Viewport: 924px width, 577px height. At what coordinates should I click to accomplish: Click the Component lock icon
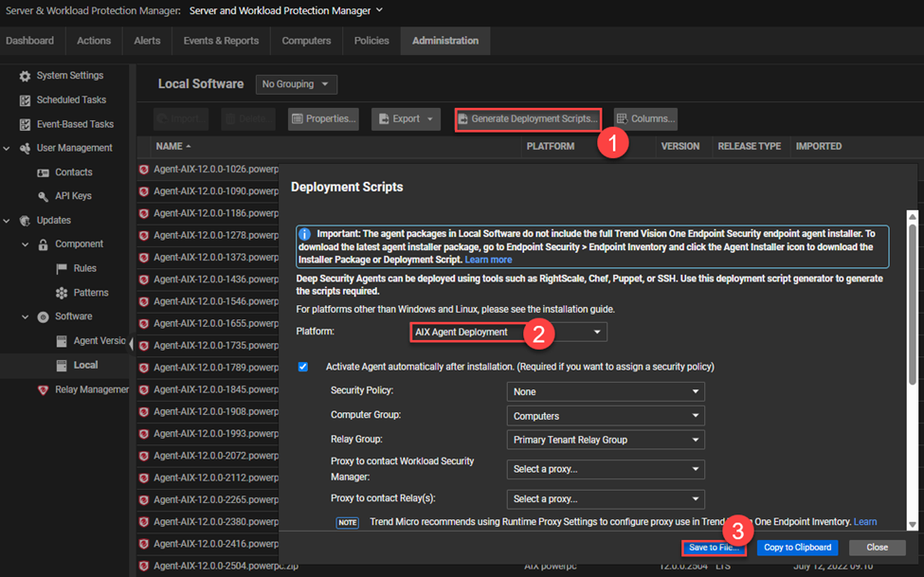coord(43,244)
